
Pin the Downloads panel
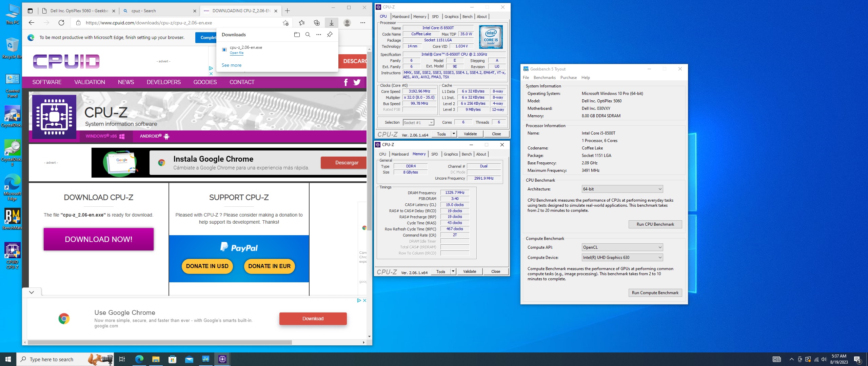[x=330, y=35]
